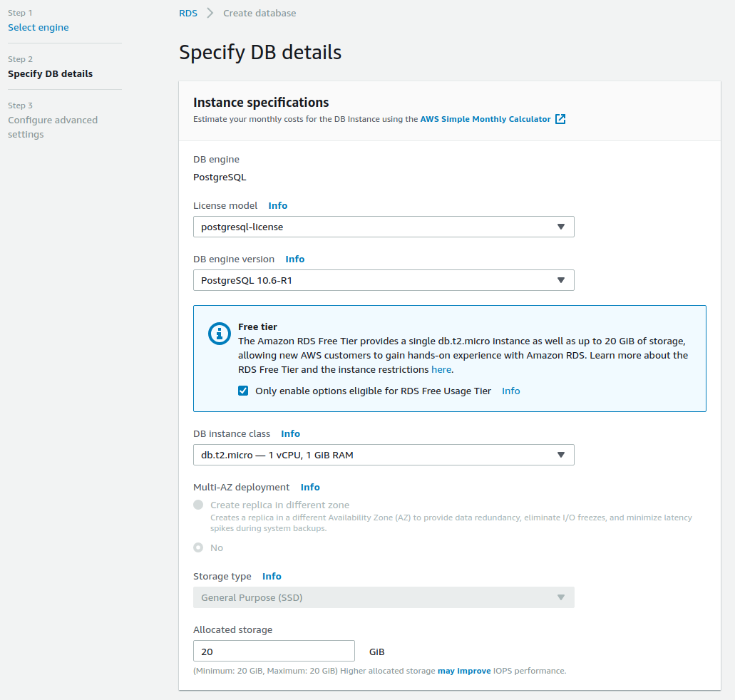Click the RDS breadcrumb link
735x700 pixels.
click(188, 13)
